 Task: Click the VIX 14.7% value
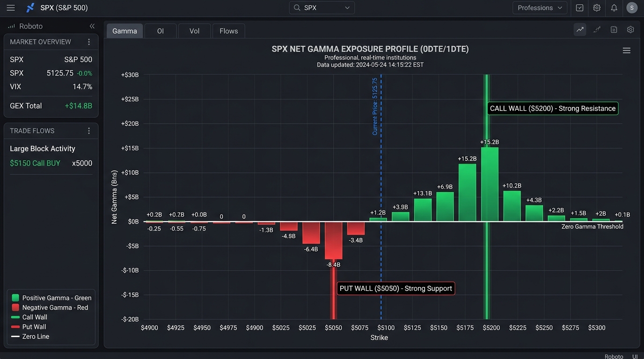click(82, 86)
